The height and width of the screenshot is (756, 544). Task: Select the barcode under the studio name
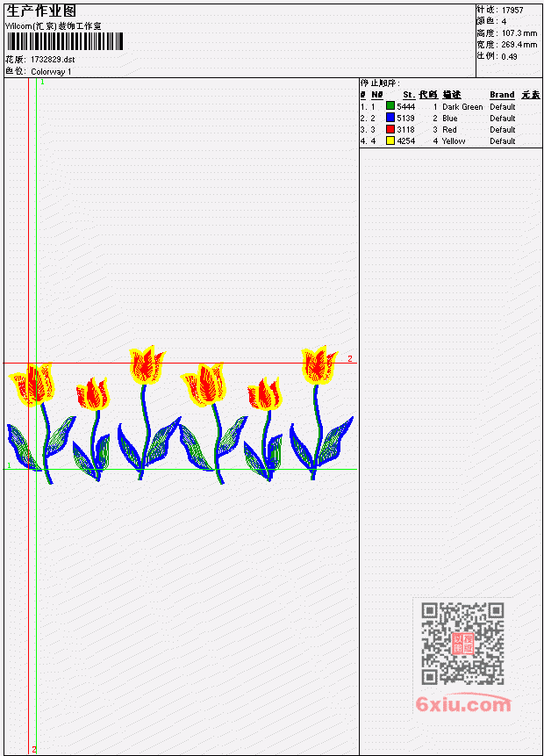click(x=65, y=41)
